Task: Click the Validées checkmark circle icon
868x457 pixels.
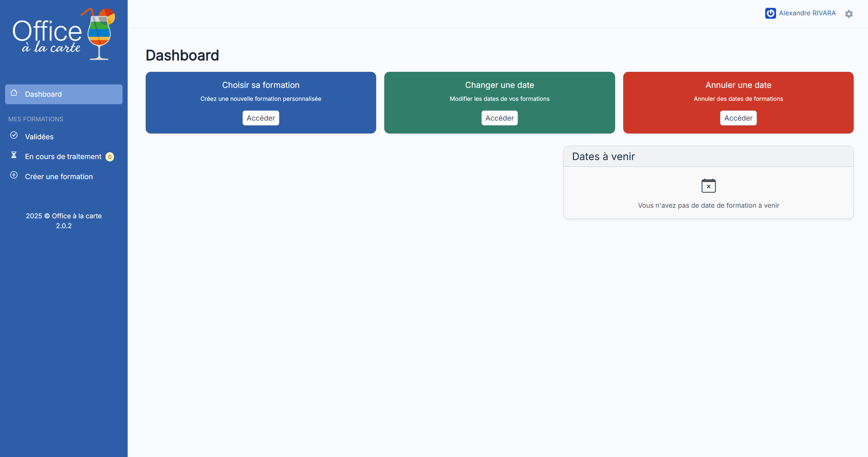Action: click(14, 136)
